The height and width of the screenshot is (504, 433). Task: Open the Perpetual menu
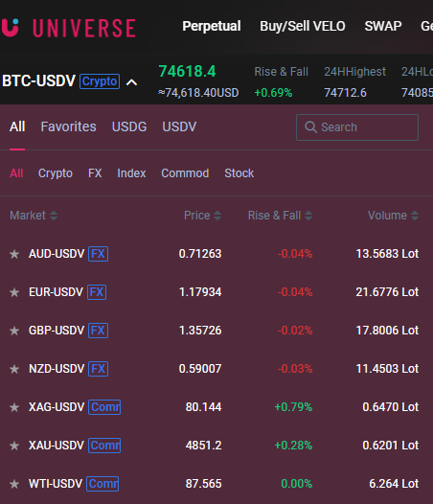(212, 27)
